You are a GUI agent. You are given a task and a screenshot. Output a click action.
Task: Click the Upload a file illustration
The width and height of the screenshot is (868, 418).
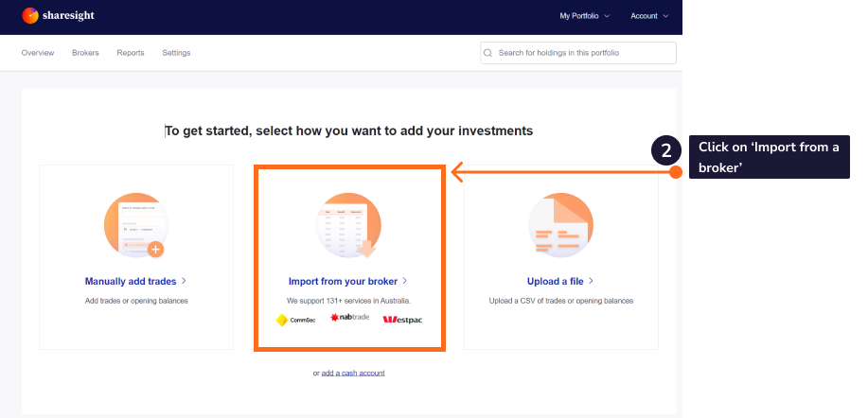[560, 225]
